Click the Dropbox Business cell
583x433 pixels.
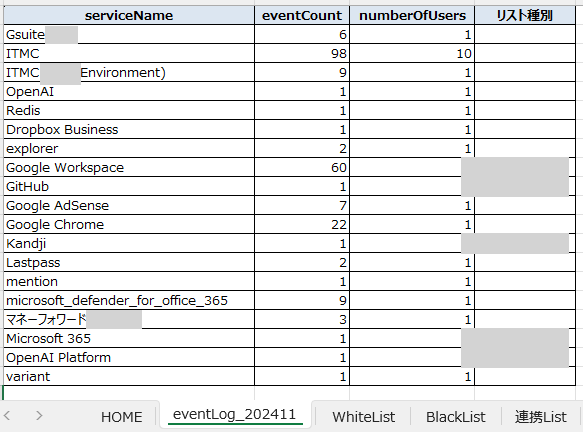[x=129, y=129]
